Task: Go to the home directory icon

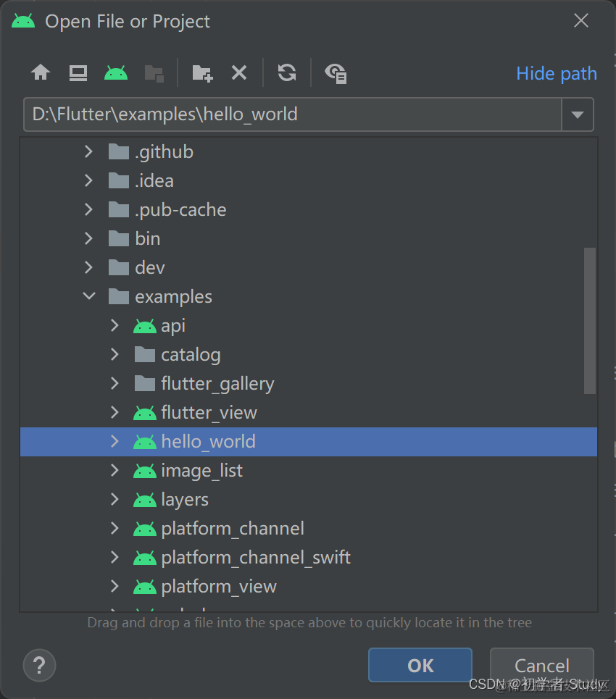Action: click(x=41, y=72)
